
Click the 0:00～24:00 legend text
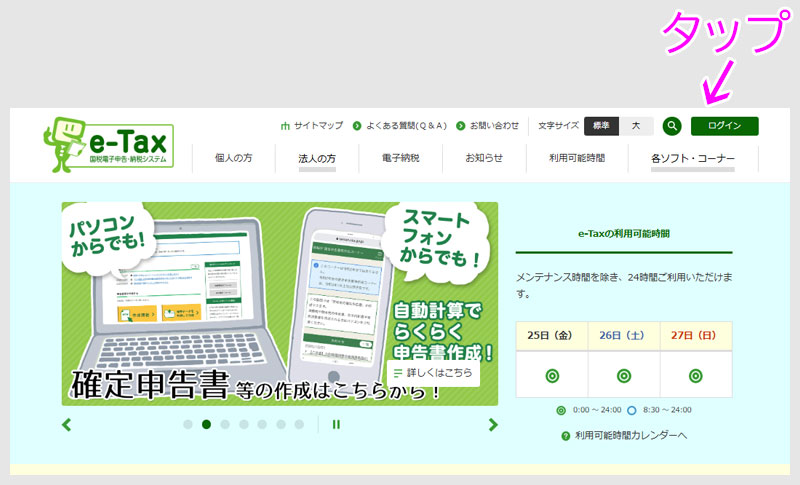coord(597,410)
